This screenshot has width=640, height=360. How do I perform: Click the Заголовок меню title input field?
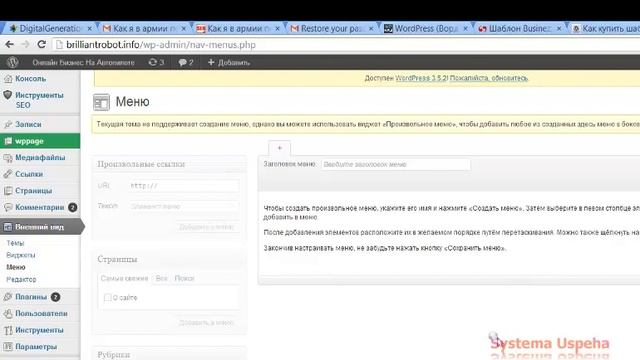point(396,164)
